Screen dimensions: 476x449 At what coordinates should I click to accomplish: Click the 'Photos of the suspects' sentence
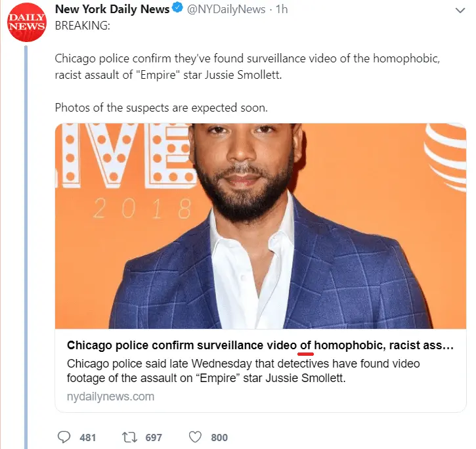(x=162, y=108)
